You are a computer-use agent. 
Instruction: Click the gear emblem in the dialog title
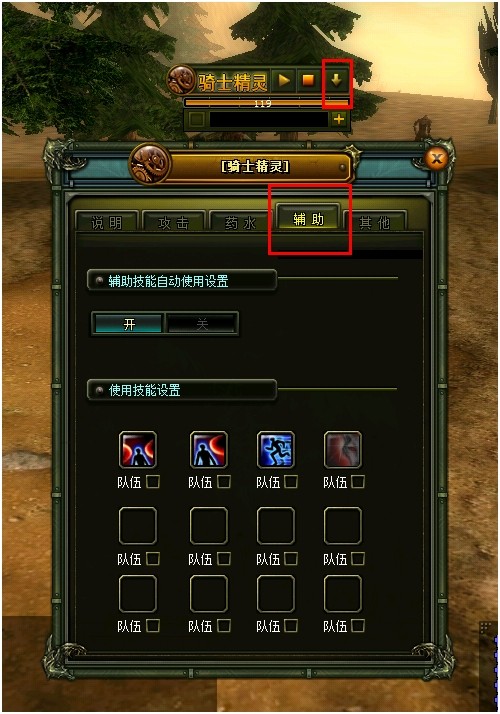click(x=151, y=164)
